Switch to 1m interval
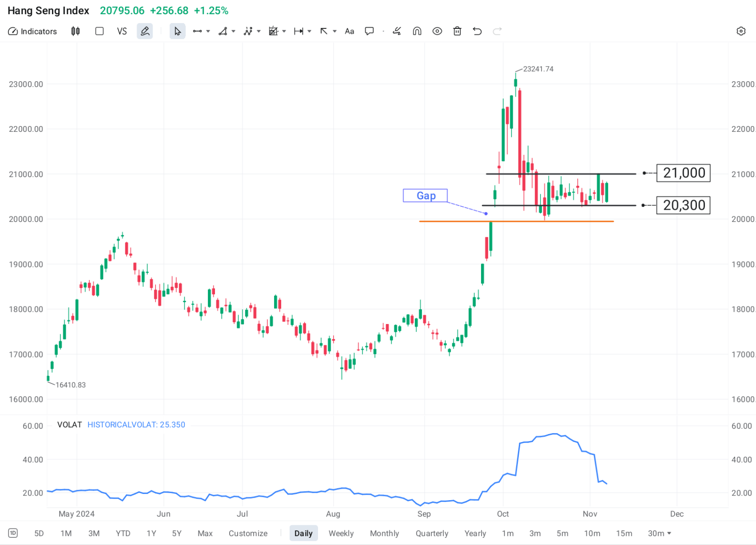The image size is (756, 545). [x=508, y=533]
